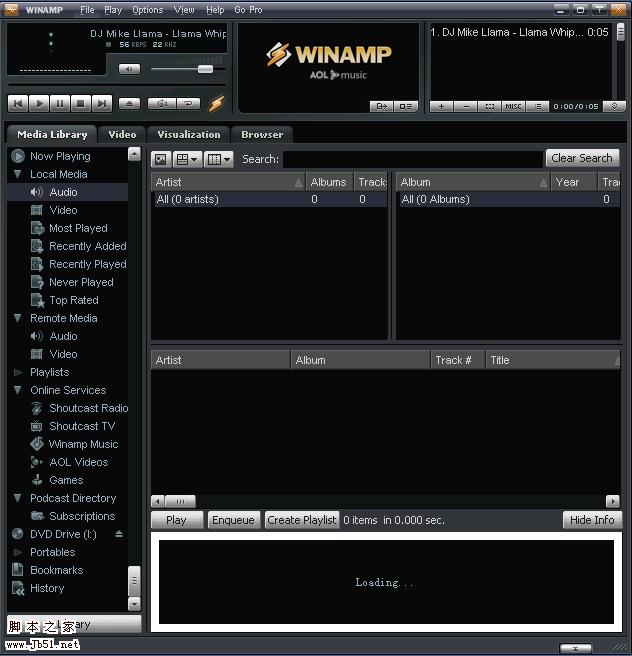Open Shoutcast Radio
Screen dimensions: 632x656
pyautogui.click(x=88, y=408)
